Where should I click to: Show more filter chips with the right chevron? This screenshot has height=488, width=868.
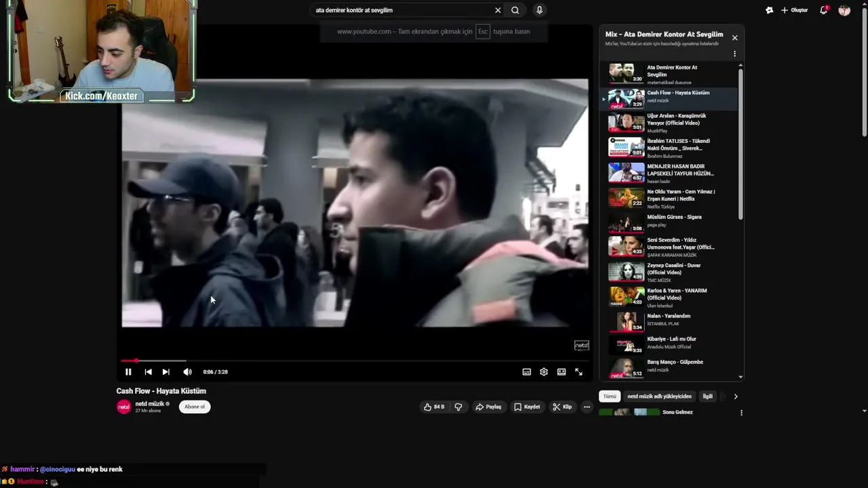735,396
